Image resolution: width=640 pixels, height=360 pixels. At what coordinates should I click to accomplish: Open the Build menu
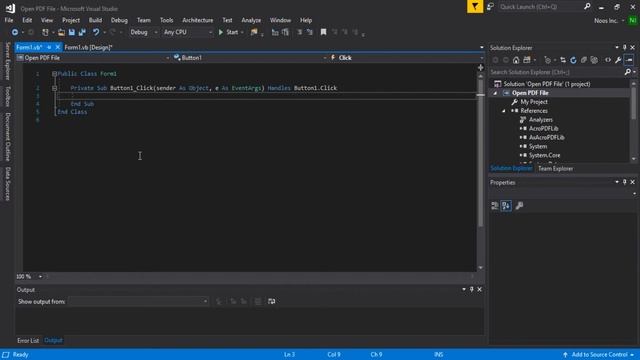tap(96, 20)
